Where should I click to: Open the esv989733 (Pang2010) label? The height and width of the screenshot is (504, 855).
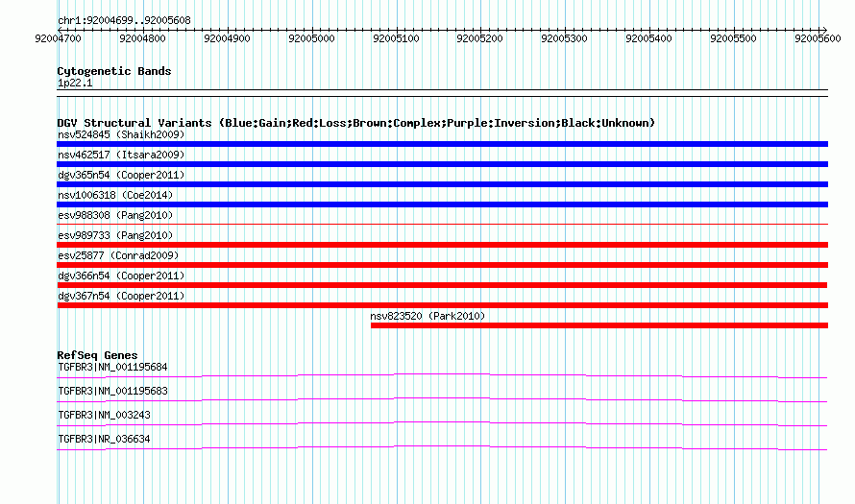click(115, 235)
